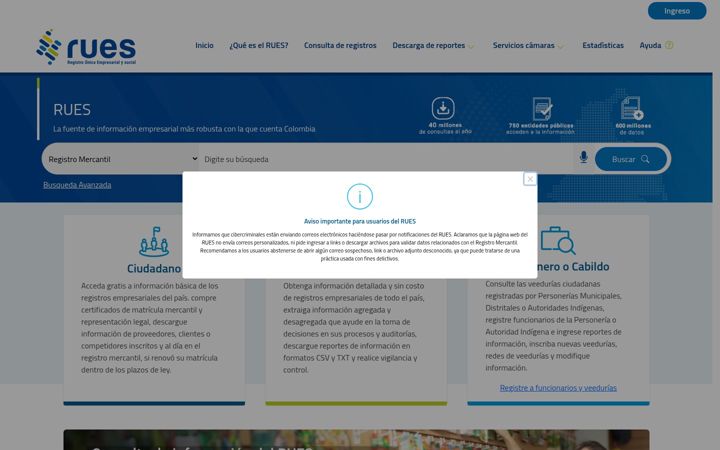Click the briefcase magnifier icon in third card
Screen dimensions: 720x450
(x=558, y=240)
